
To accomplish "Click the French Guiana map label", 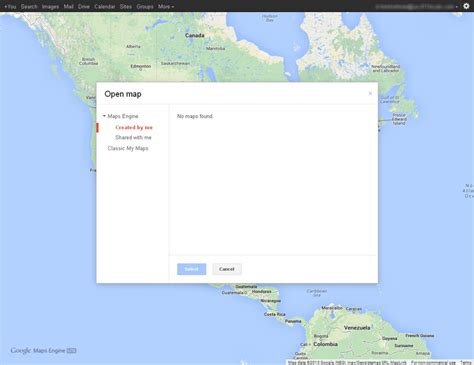I will coord(420,335).
